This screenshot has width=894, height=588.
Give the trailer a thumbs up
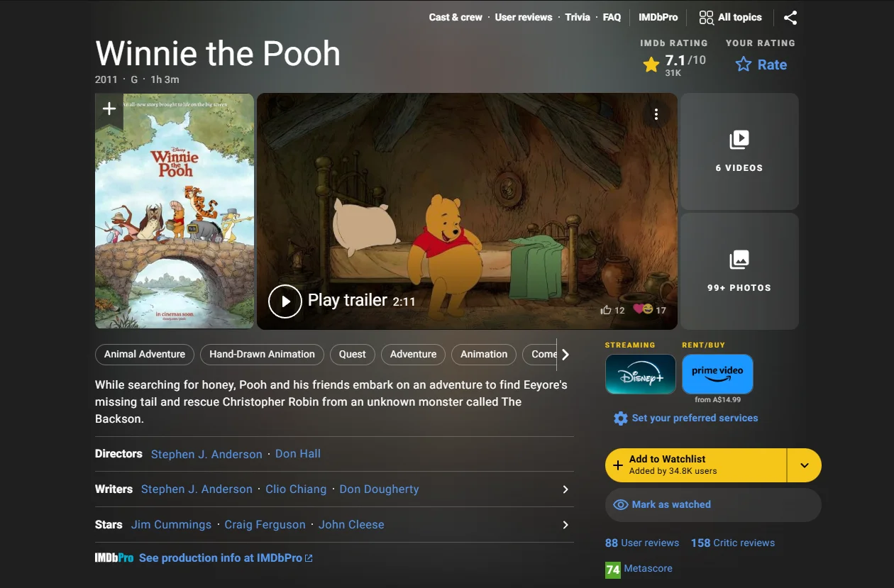[608, 310]
